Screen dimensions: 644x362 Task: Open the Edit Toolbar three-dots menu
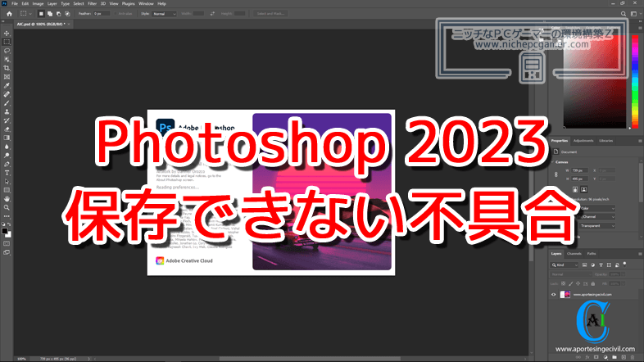tap(7, 216)
